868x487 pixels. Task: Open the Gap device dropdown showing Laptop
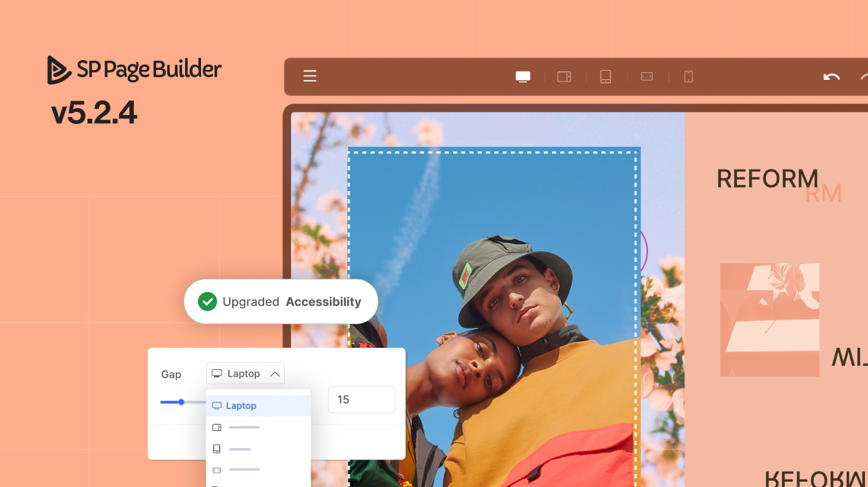click(245, 374)
